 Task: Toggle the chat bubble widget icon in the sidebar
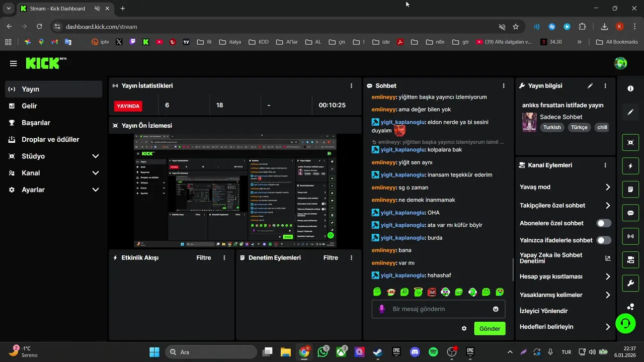[x=630, y=213]
